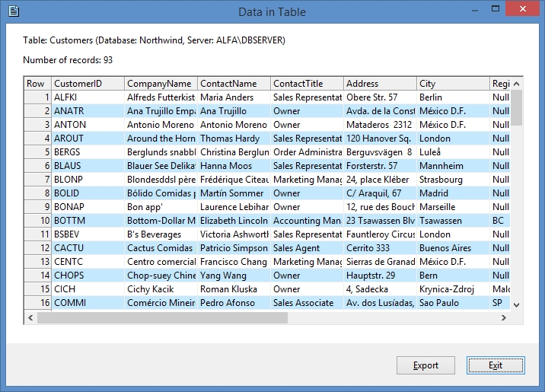Click the Obere Str. 57 address cell
Screen dimensions: 545x392
tap(380, 97)
